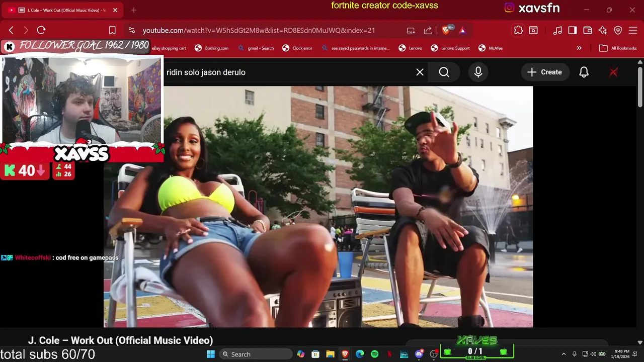Clear the YouTube search query
The width and height of the screenshot is (644, 362).
click(x=420, y=72)
